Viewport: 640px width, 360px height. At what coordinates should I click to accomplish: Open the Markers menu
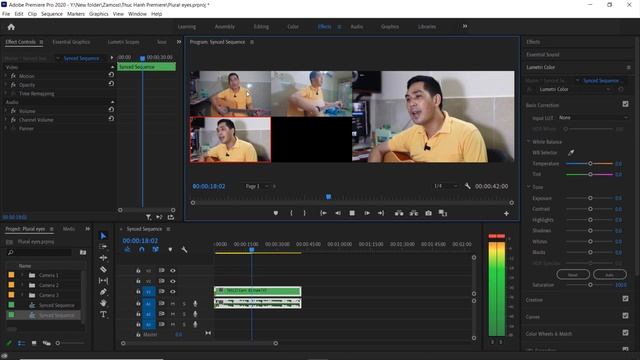tap(76, 14)
